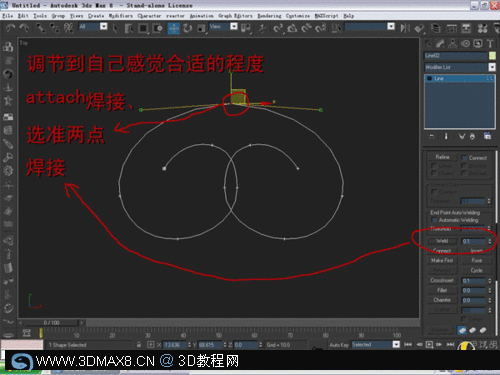This screenshot has height=375, width=500.
Task: Click the X coordinate field in status bar
Action: pyautogui.click(x=174, y=345)
